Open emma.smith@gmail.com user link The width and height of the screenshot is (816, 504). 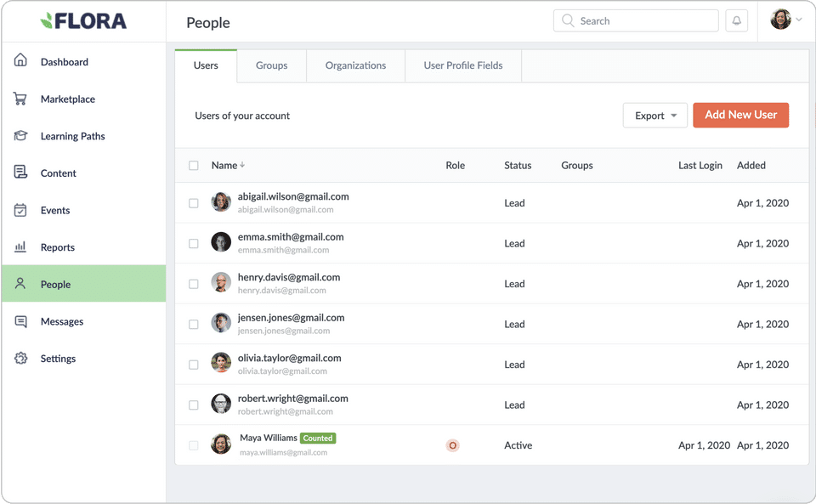[x=291, y=236]
